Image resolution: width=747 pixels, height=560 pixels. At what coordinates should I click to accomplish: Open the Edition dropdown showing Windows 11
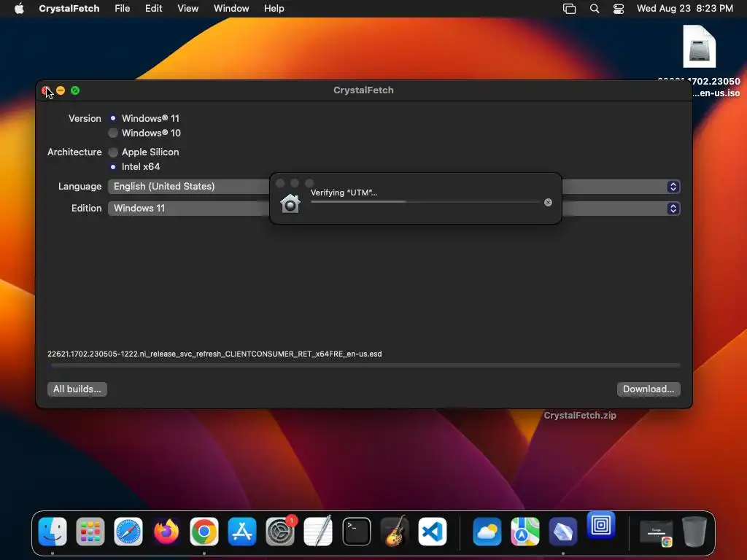click(394, 208)
